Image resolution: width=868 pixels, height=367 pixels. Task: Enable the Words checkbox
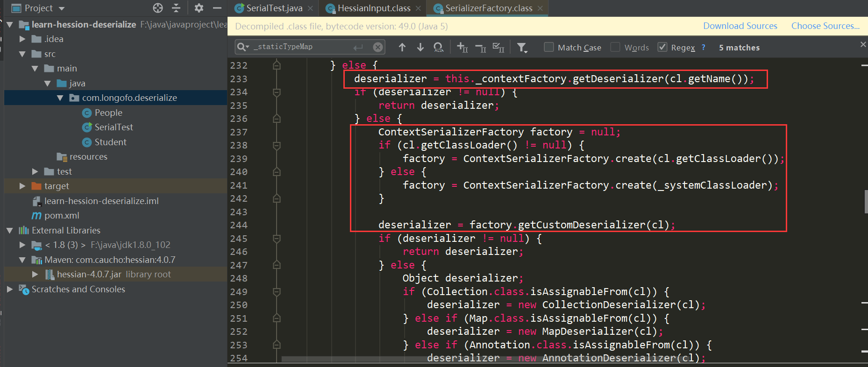615,47
